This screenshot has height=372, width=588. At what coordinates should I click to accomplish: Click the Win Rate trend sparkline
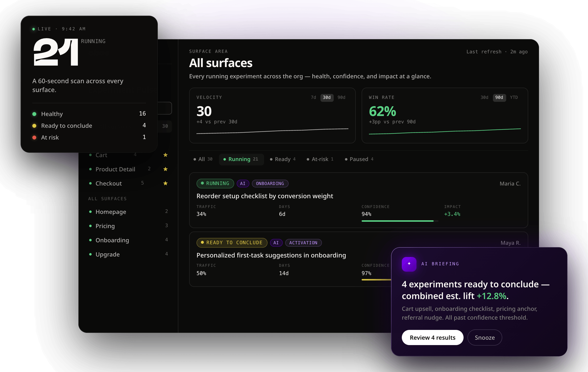(445, 131)
